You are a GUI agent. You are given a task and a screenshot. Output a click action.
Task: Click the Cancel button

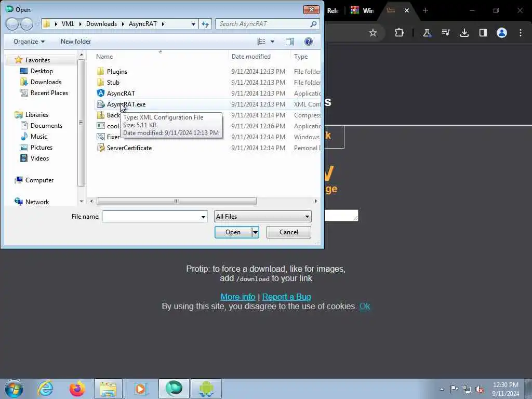[289, 232]
